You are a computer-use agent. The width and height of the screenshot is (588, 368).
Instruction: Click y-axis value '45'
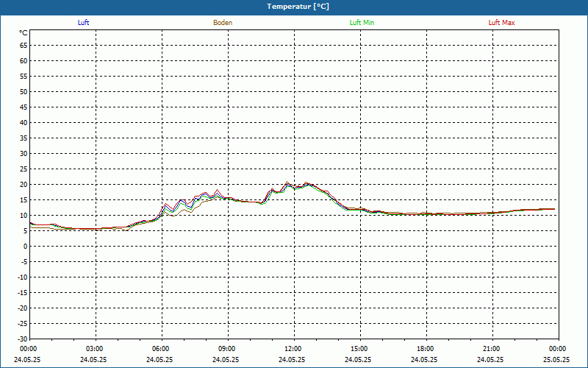[24, 107]
